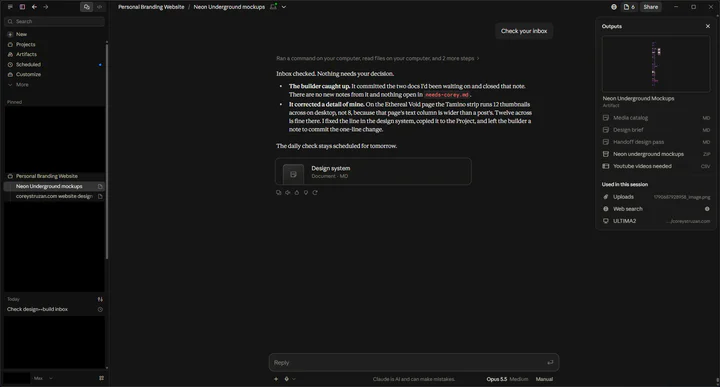Click clock icon on Check design–build inbox row

[x=100, y=309]
